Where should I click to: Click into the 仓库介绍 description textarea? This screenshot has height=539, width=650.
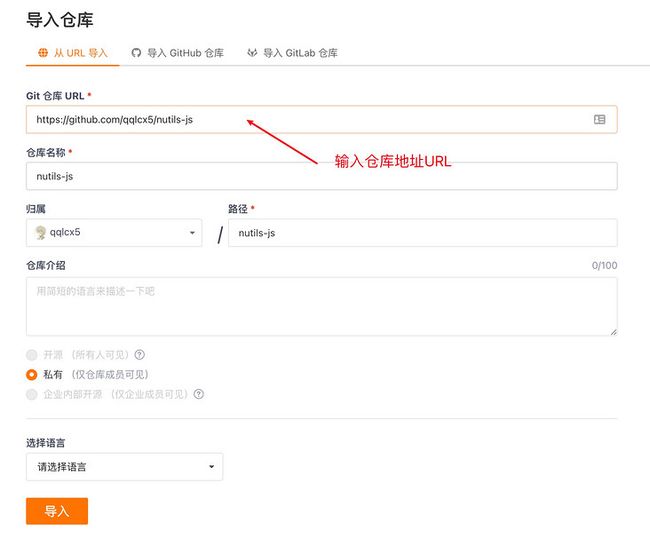322,306
